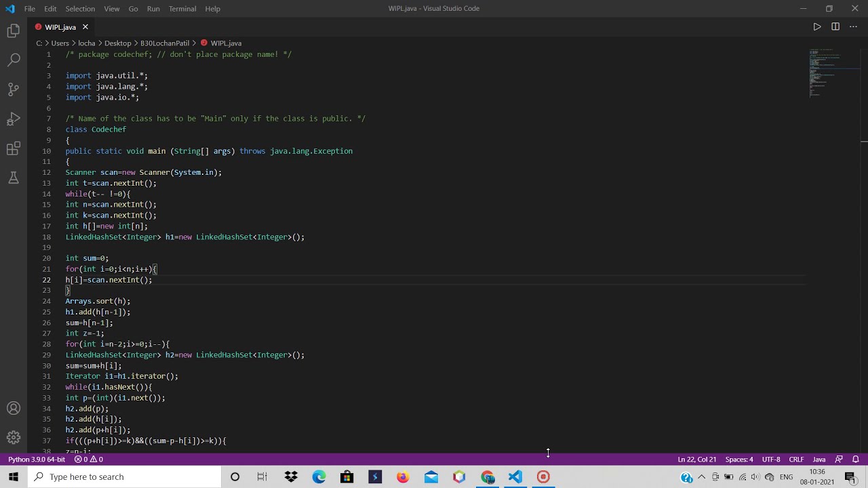
Task: Expand the B30LochanPatil breadcrumb folder
Action: coord(165,43)
